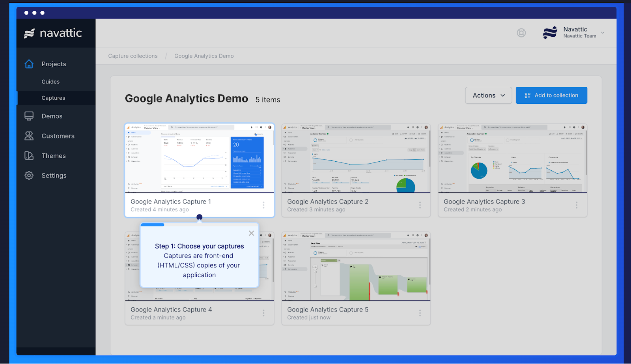The image size is (631, 364).
Task: Click the Add to collection button
Action: 551,95
